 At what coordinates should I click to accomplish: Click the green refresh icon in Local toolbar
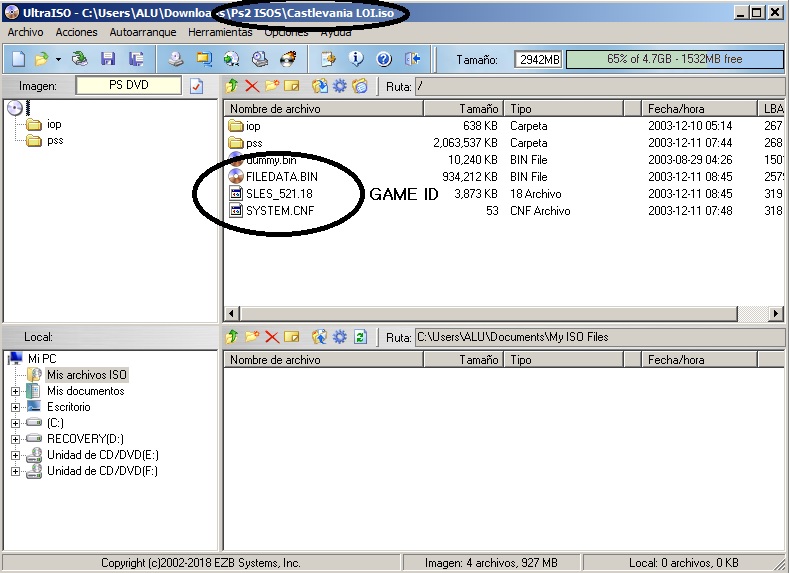360,337
